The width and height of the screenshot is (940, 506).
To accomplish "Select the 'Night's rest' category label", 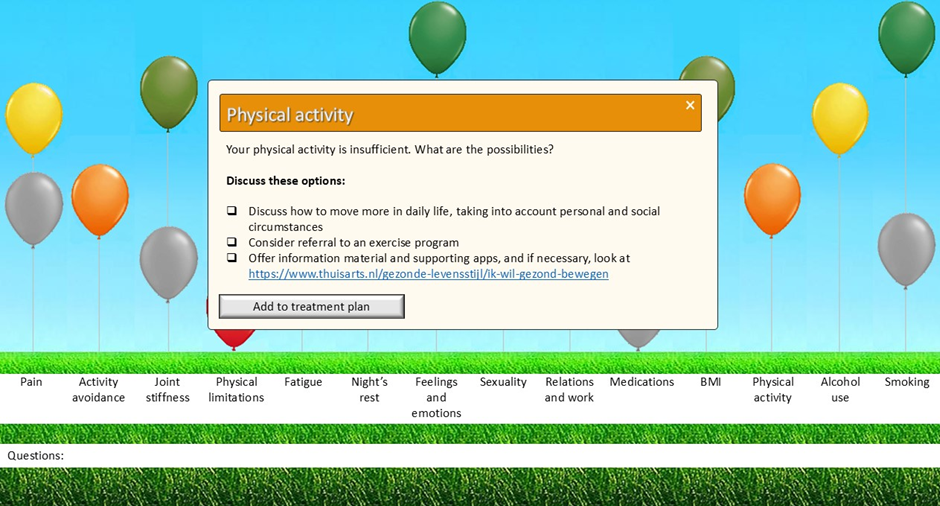I will click(x=369, y=390).
